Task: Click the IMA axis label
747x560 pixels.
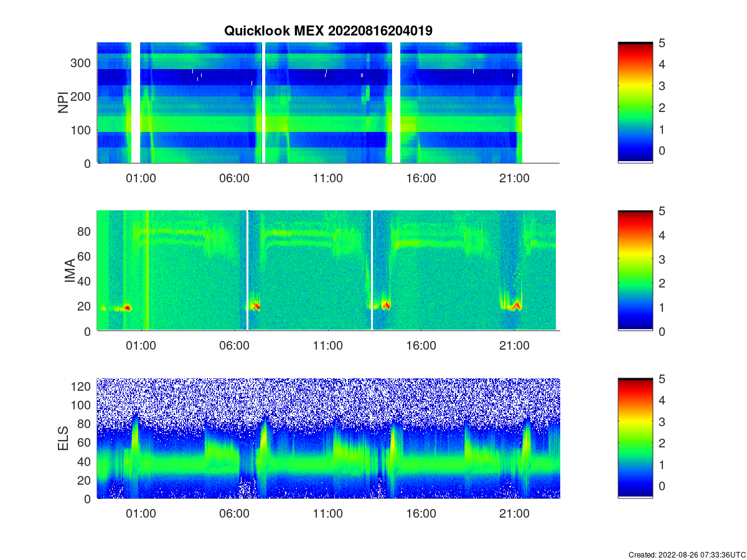Action: (x=70, y=271)
